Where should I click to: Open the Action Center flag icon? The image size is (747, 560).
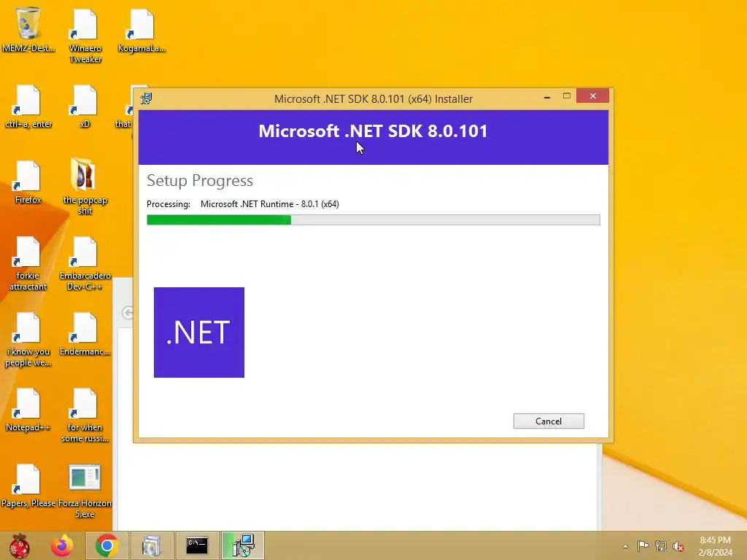click(x=643, y=545)
